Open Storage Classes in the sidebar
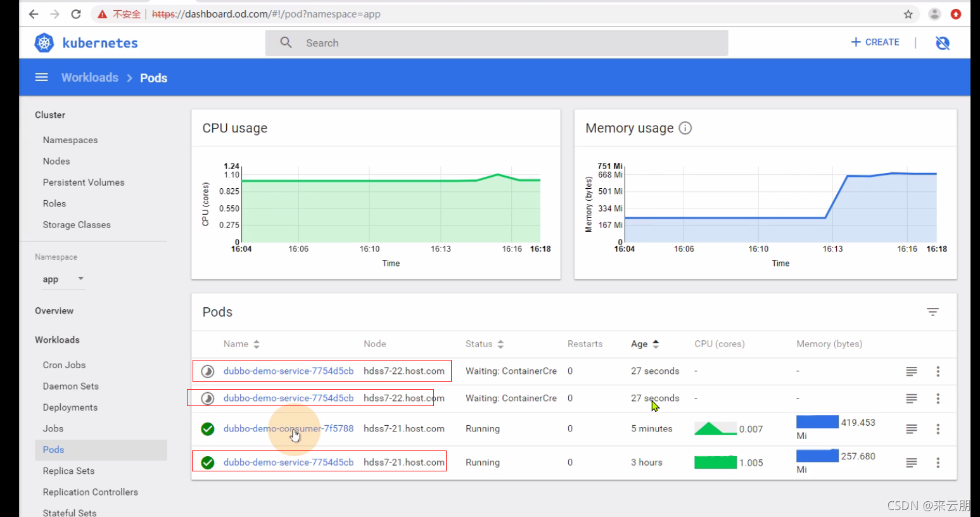This screenshot has height=517, width=980. tap(77, 225)
